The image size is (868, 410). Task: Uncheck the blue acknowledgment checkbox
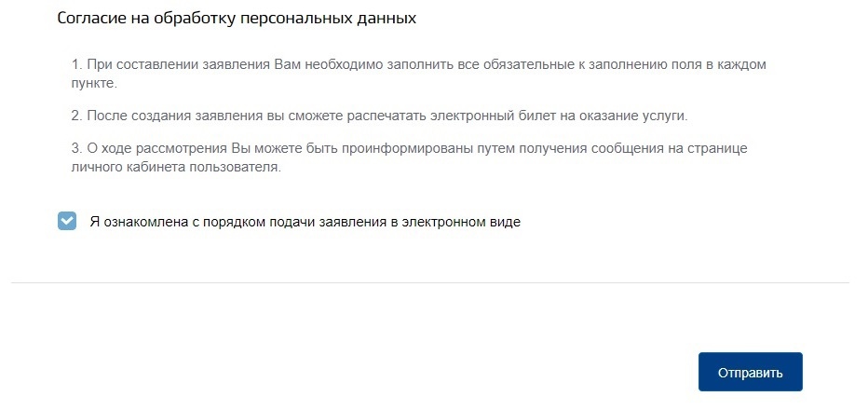(67, 221)
